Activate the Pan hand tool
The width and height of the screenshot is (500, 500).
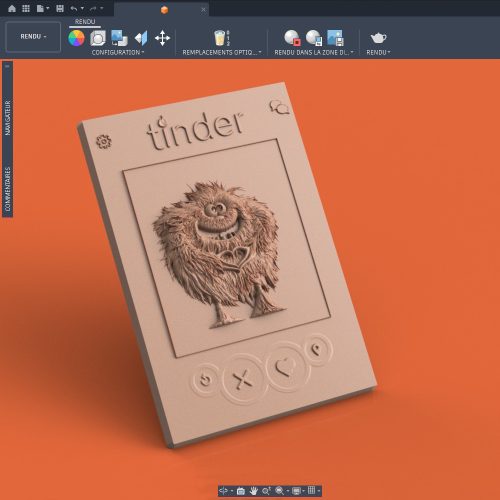254,491
